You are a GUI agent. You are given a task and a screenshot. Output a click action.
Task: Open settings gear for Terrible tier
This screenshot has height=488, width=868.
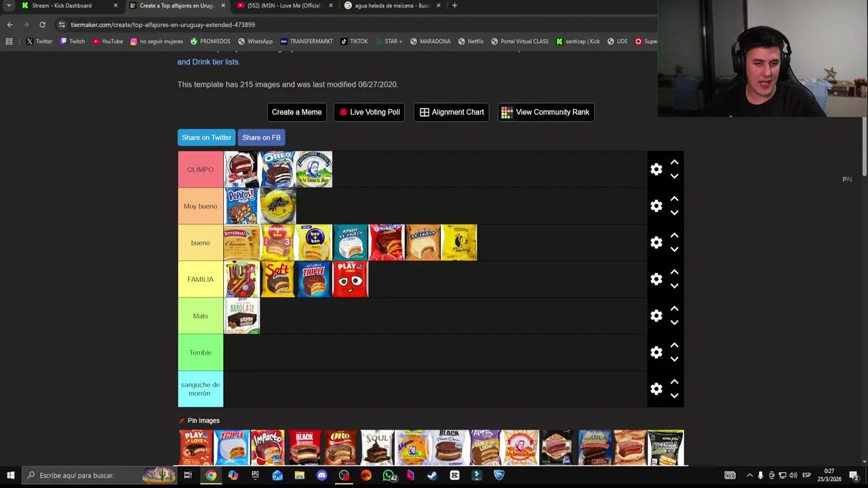(x=656, y=352)
